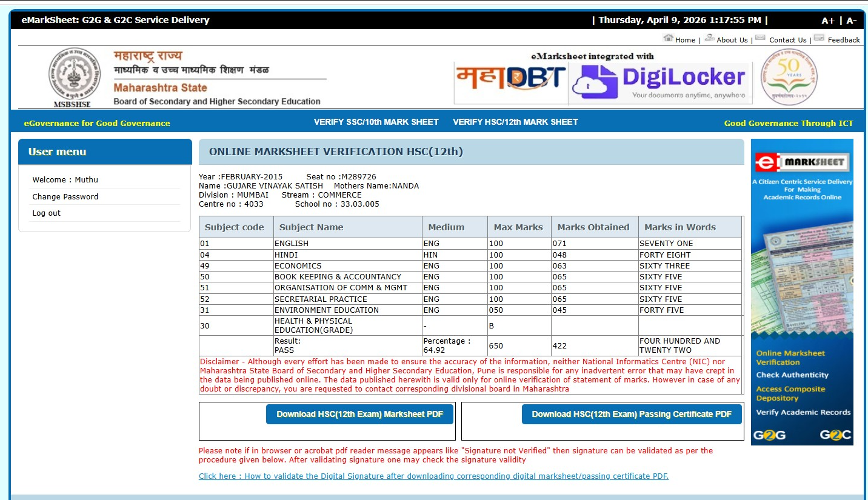Click the eMarksheet promotional banner image
This screenshot has width=868, height=500.
802,292
